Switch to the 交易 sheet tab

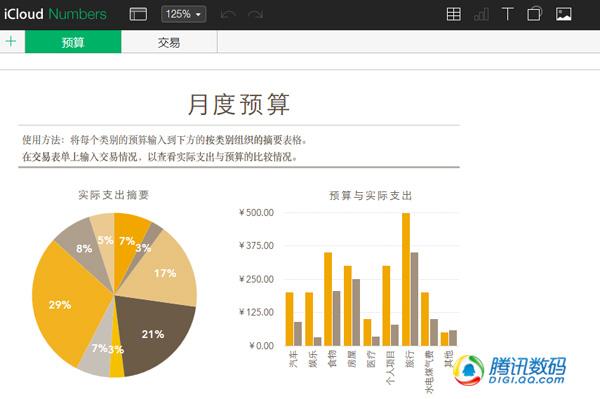pyautogui.click(x=169, y=42)
